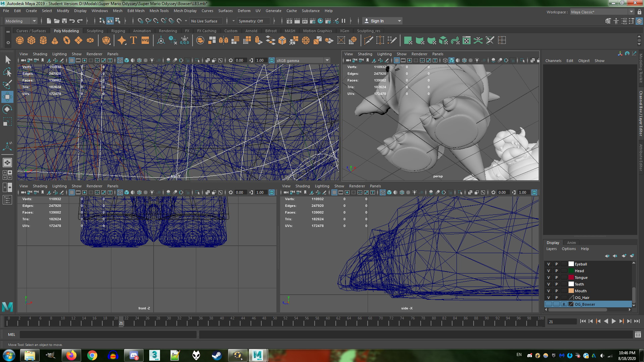
Task: Create new scene icon
Action: pos(49,21)
